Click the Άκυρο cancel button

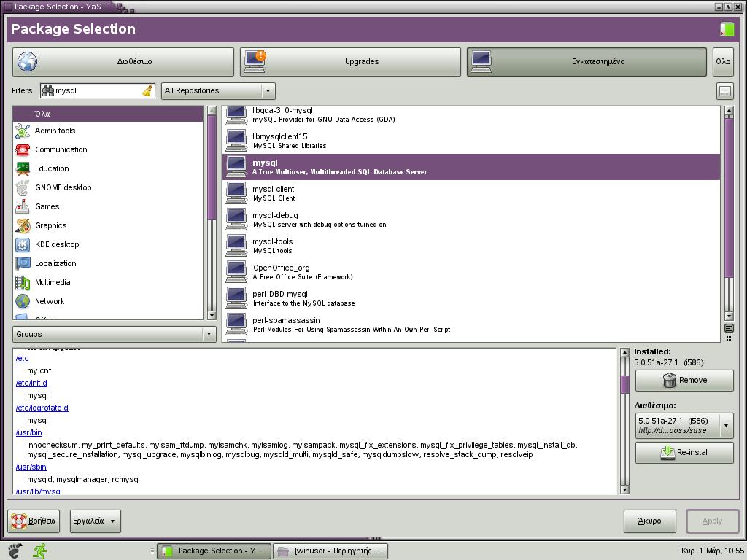(x=649, y=521)
